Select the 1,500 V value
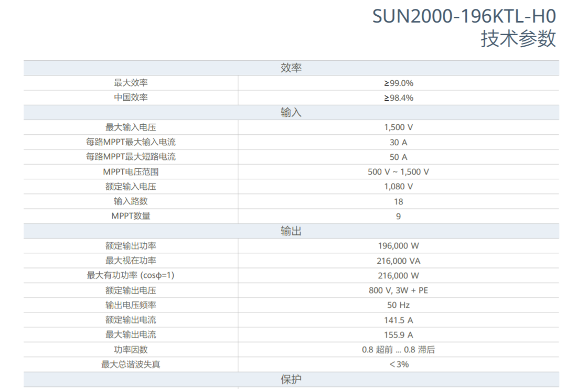Screen dimensions: 588x389 point(398,127)
